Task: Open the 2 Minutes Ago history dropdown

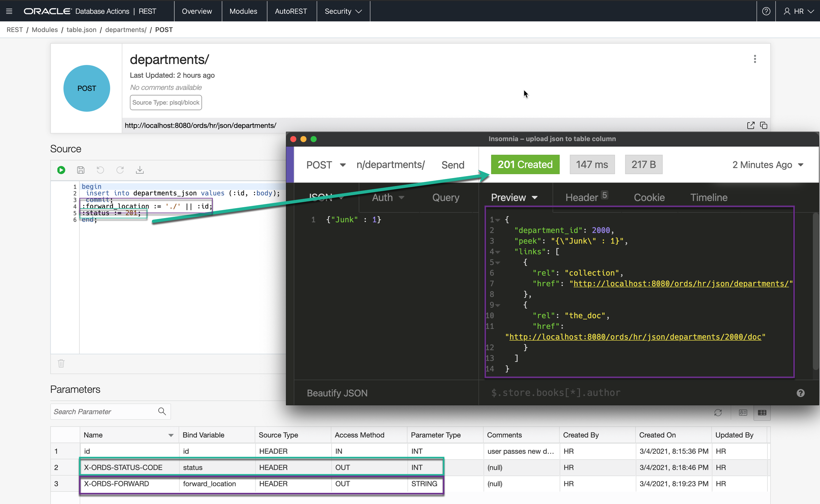Action: (x=768, y=165)
